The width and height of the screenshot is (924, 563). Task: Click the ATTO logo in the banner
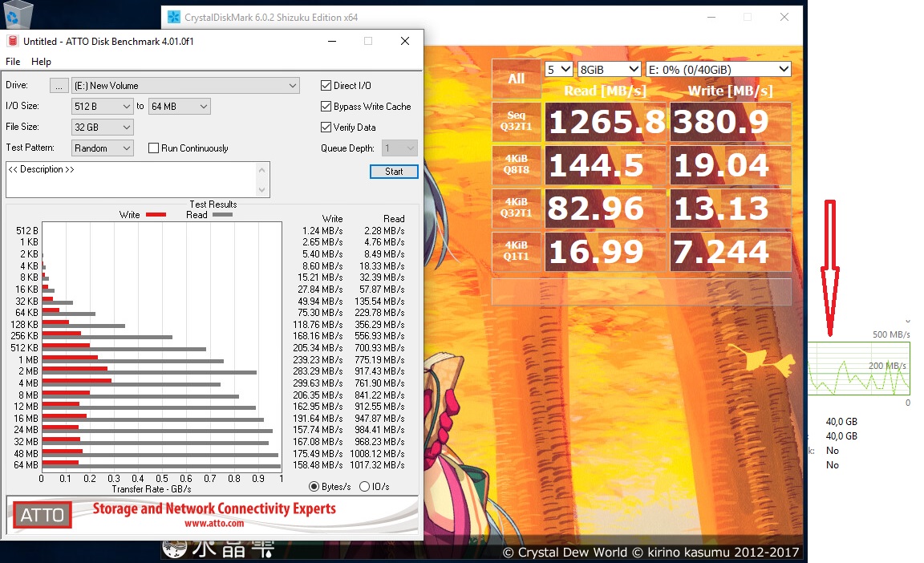[43, 516]
